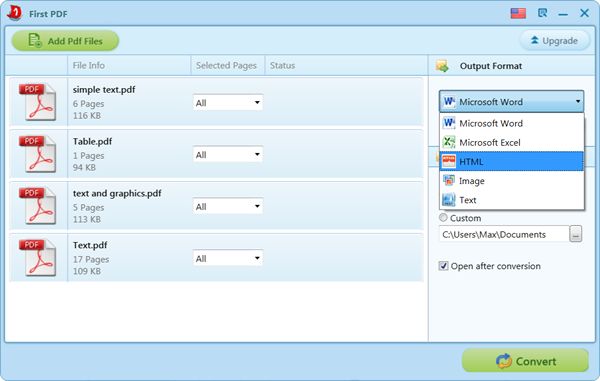Select the file name Table.pdf
Screen dimensions: 600x381
[x=92, y=141]
